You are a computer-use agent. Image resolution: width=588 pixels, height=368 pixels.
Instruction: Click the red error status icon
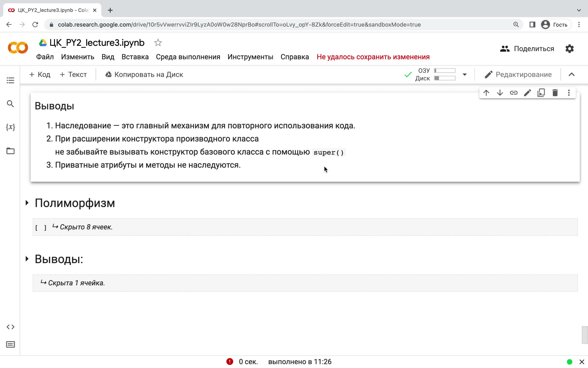point(230,362)
